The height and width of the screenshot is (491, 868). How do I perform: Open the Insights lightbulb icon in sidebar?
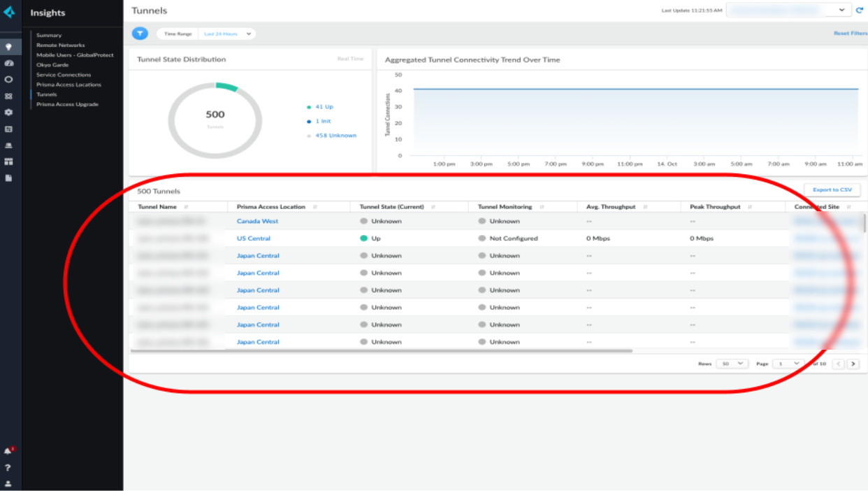[8, 47]
